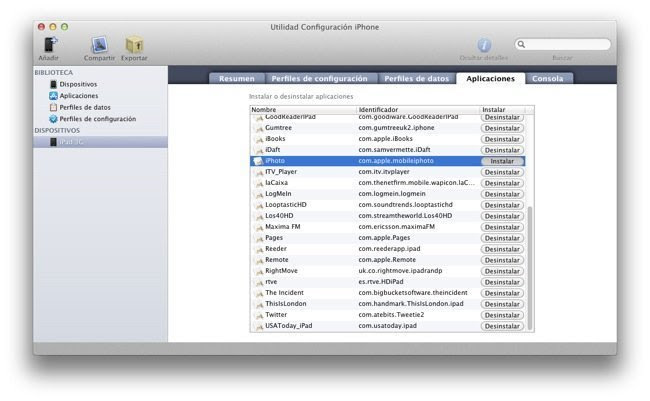Click Desinstalar for ITV_Player
650x401 pixels.
tap(502, 172)
